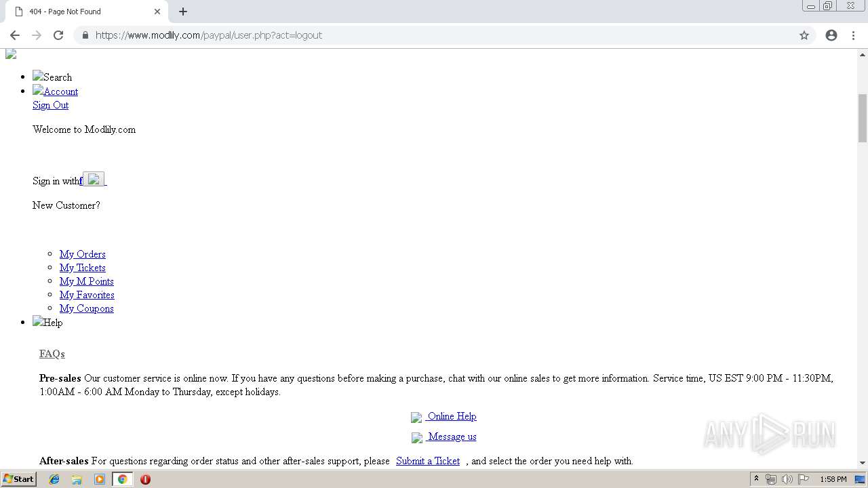This screenshot has height=488, width=868.
Task: Click the Pre-sales bold heading
Action: click(60, 378)
